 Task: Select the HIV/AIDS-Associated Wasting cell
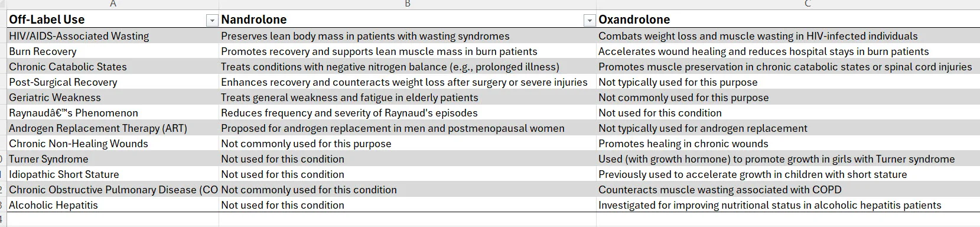pos(113,36)
